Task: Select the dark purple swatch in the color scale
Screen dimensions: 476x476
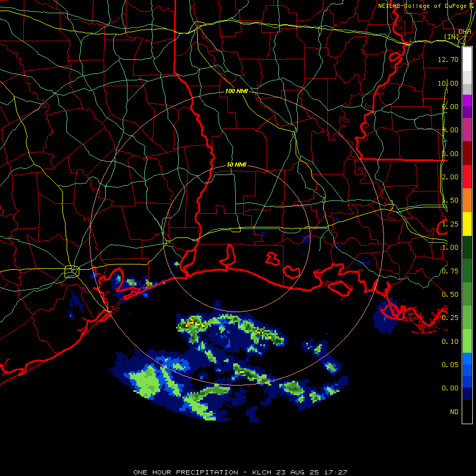Action: coord(467,112)
